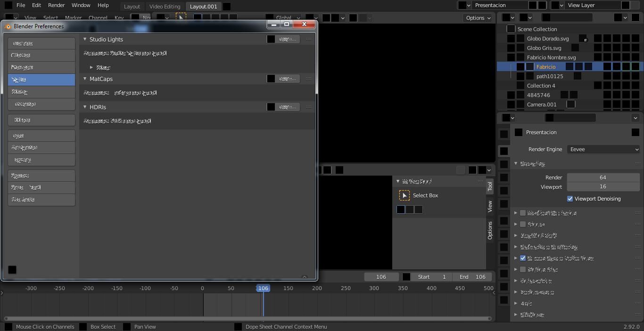Select the vertical Options tab in the sidebar
This screenshot has height=331, width=644.
point(490,230)
